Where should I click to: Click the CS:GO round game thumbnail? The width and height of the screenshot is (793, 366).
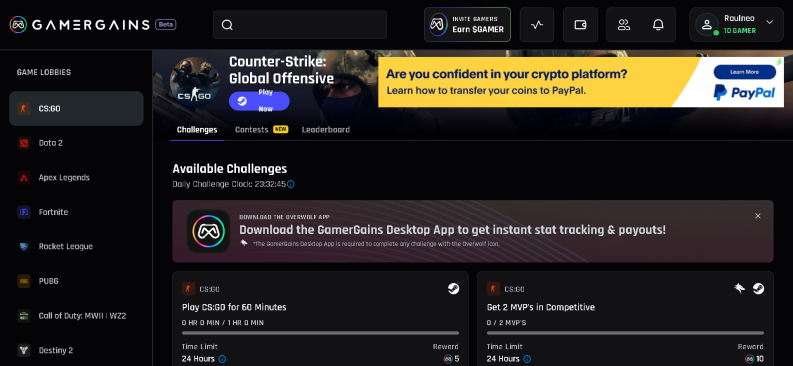click(194, 82)
